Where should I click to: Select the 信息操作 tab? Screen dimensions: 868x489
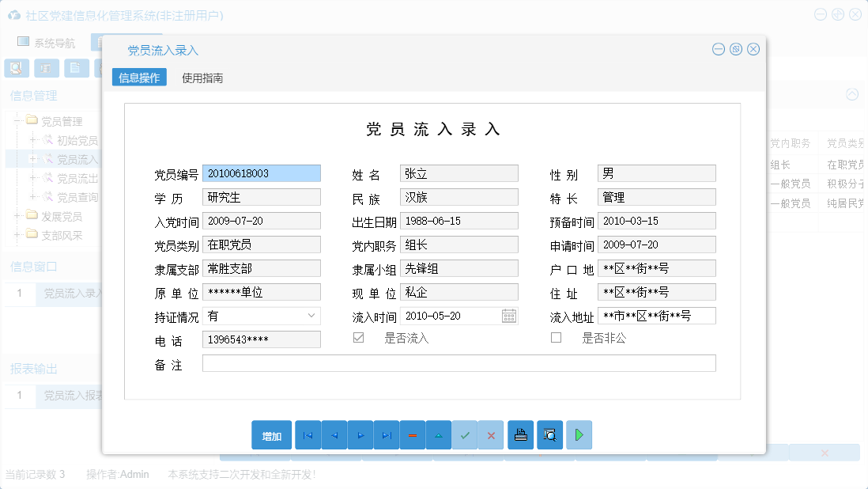(138, 78)
